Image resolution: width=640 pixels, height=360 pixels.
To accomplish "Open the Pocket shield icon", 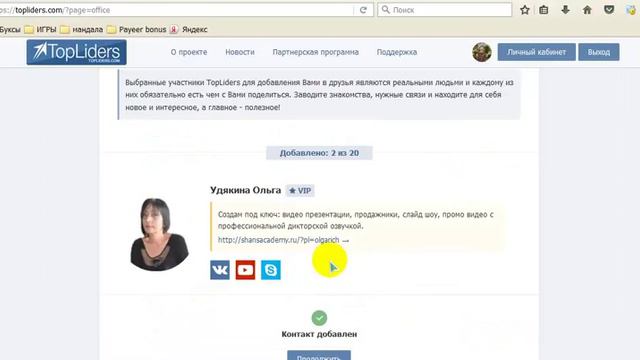I will 609,10.
